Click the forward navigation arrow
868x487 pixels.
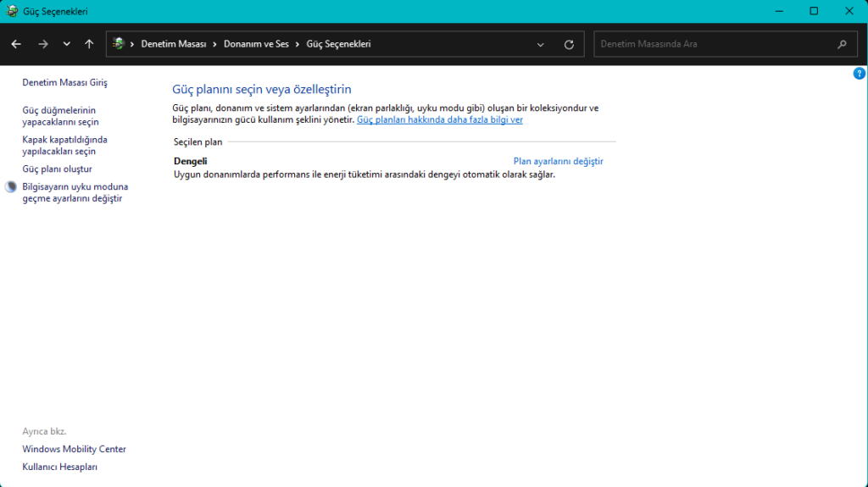pyautogui.click(x=43, y=44)
